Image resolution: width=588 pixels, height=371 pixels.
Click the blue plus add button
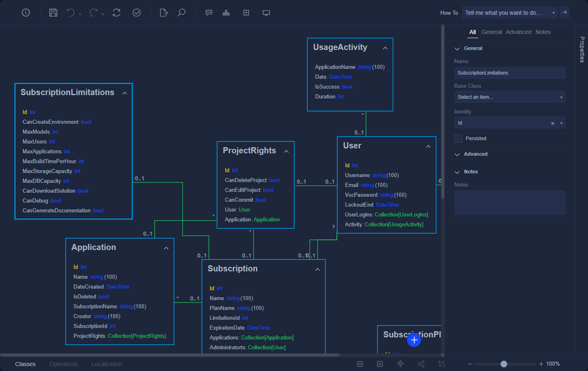point(414,340)
